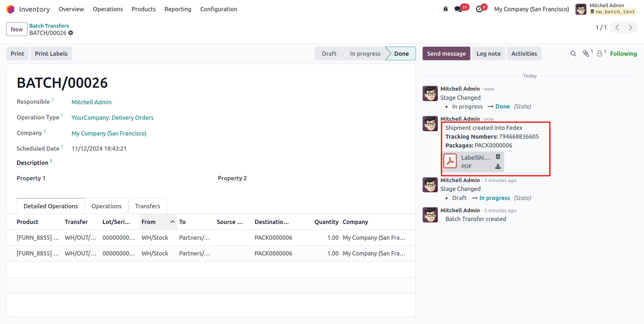Toggle the Following status
Image resolution: width=644 pixels, height=324 pixels.
623,54
